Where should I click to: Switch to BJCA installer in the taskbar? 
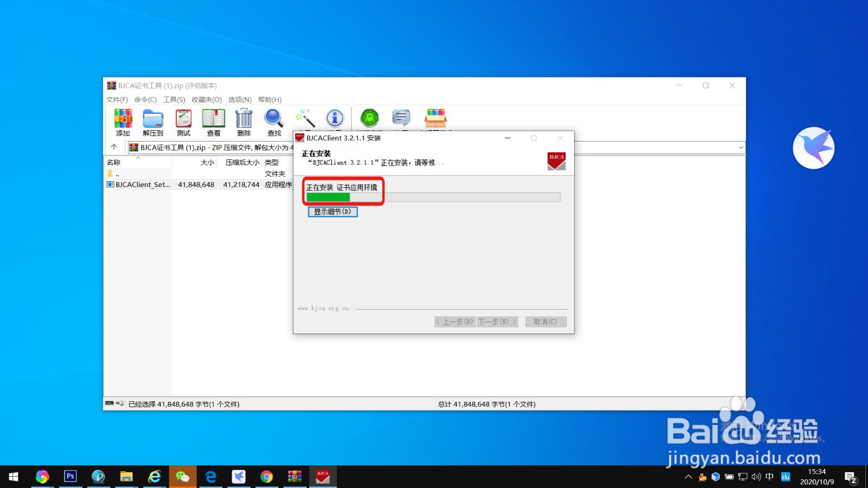click(323, 477)
